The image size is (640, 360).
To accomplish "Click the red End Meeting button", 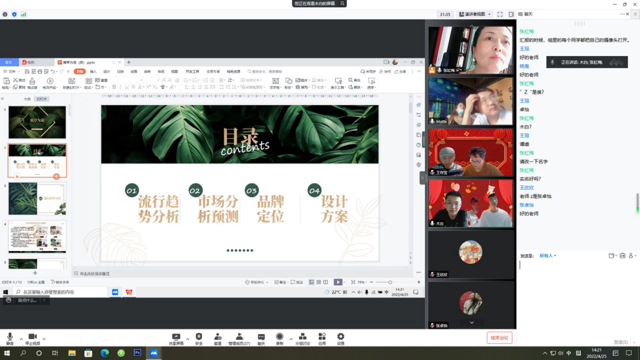I will point(499,338).
